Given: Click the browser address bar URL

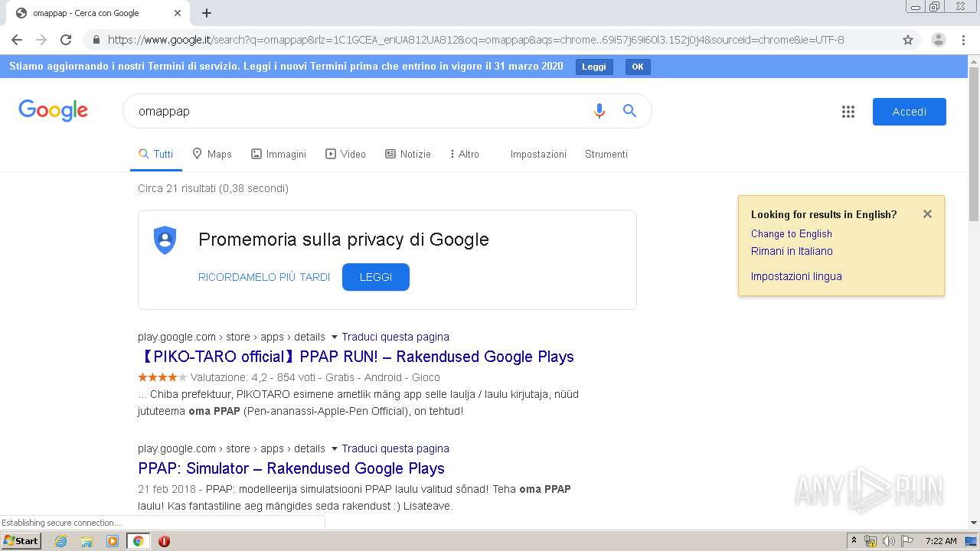Looking at the screenshot, I should [476, 40].
